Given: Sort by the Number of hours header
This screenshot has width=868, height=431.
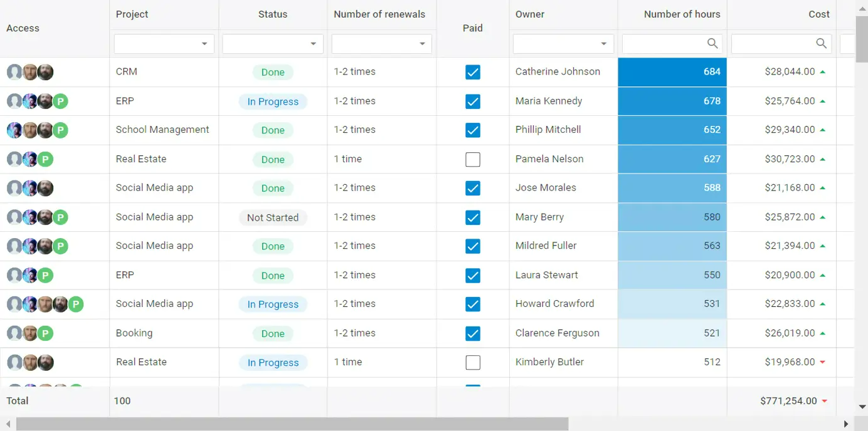Looking at the screenshot, I should coord(682,14).
